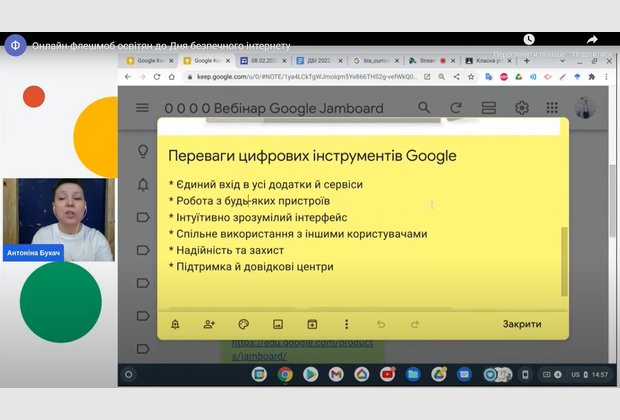Click the Keep search magnifier icon
This screenshot has height=420, width=620.
coord(424,107)
